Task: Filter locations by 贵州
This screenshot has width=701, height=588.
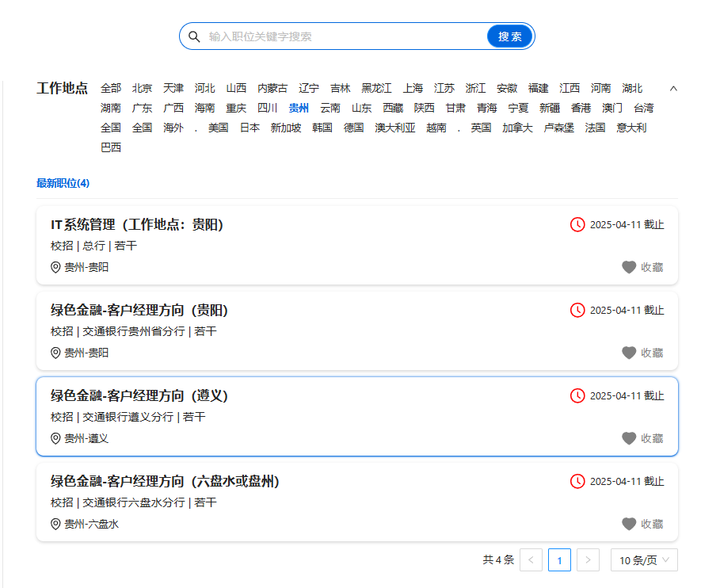Action: point(299,109)
